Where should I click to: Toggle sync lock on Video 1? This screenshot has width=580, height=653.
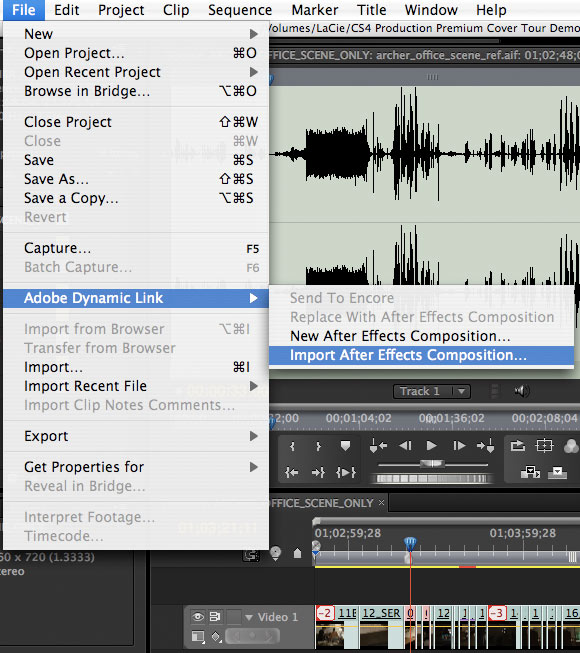[x=215, y=616]
